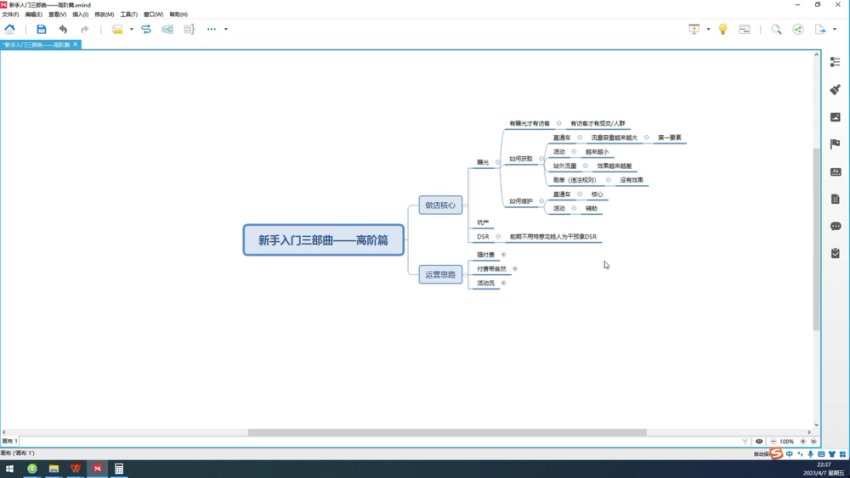Collapse the 做店核心 branch
Screen dimensions: 850x478
(x=466, y=205)
